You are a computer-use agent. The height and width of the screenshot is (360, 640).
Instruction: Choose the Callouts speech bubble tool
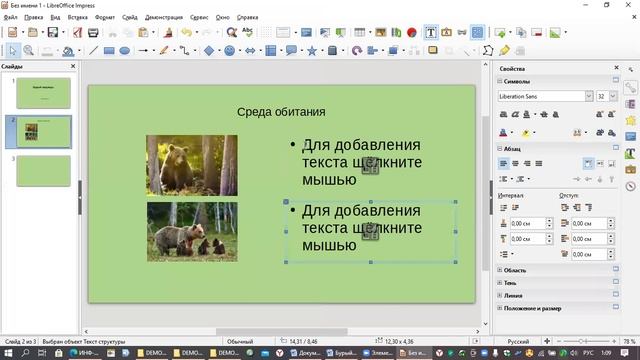[291, 51]
